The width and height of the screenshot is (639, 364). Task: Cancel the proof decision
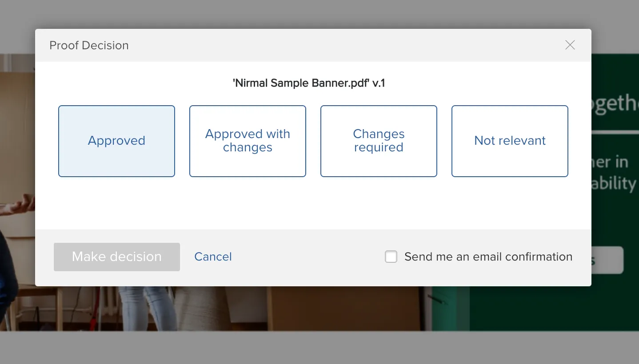click(x=213, y=257)
